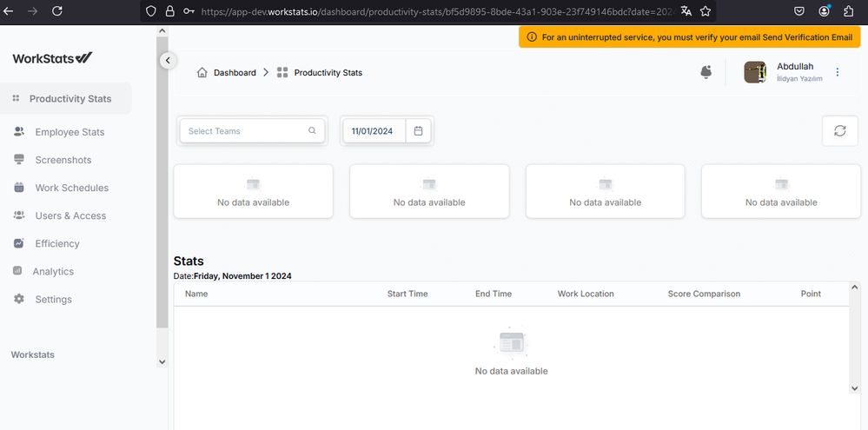Click the padlock site security icon
868x430 pixels.
pos(170,11)
